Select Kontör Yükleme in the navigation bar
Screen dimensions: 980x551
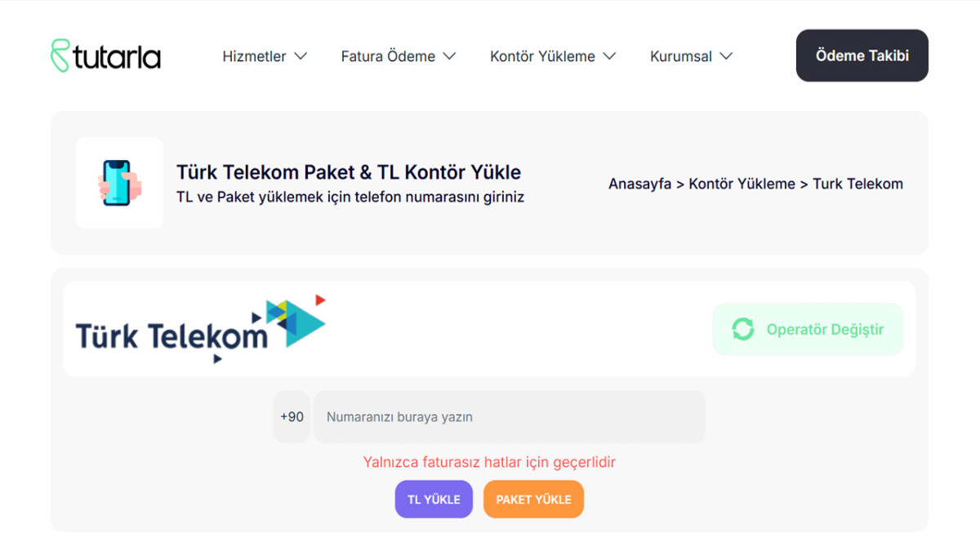(x=543, y=56)
